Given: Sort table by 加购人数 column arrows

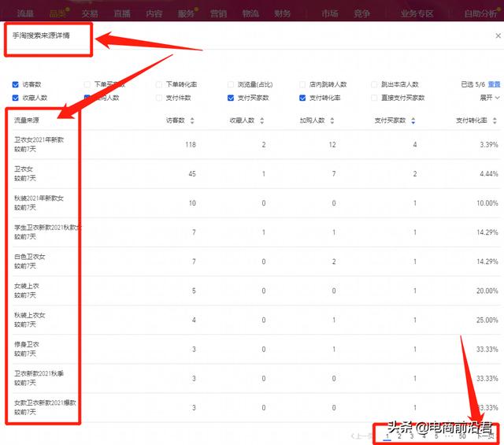Looking at the screenshot, I should point(332,121).
